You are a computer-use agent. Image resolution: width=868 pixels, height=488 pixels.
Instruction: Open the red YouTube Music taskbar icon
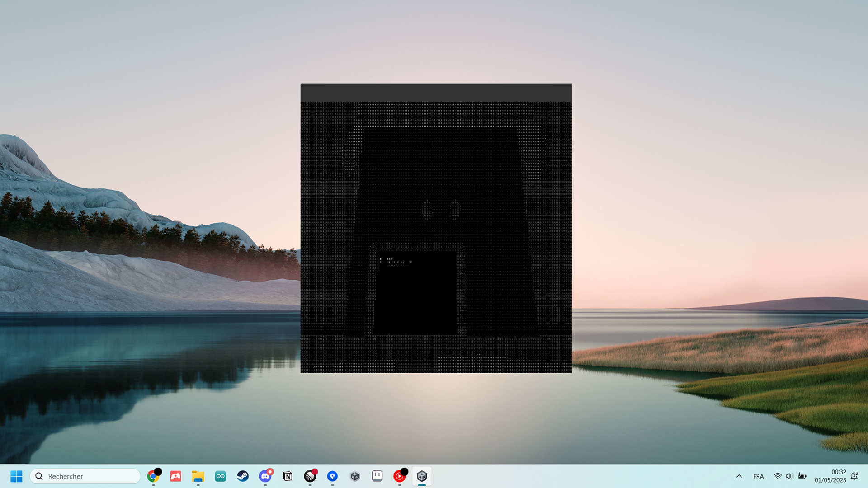click(400, 476)
